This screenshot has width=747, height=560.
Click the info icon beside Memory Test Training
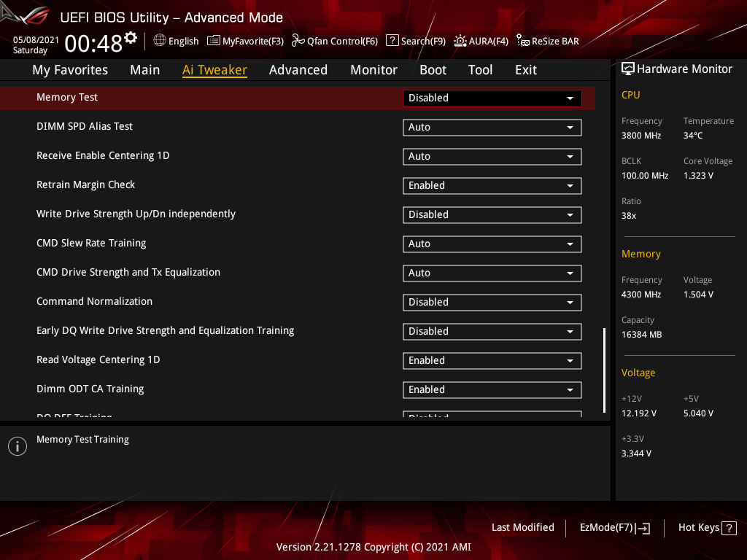point(18,446)
